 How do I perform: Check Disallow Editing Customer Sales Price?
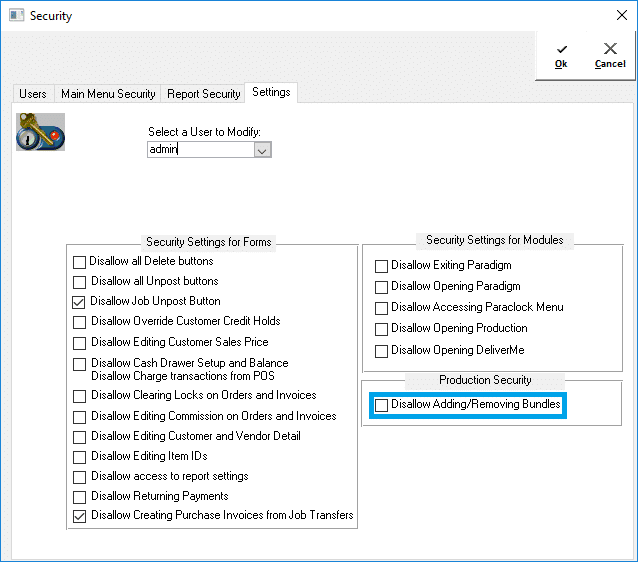pyautogui.click(x=80, y=342)
